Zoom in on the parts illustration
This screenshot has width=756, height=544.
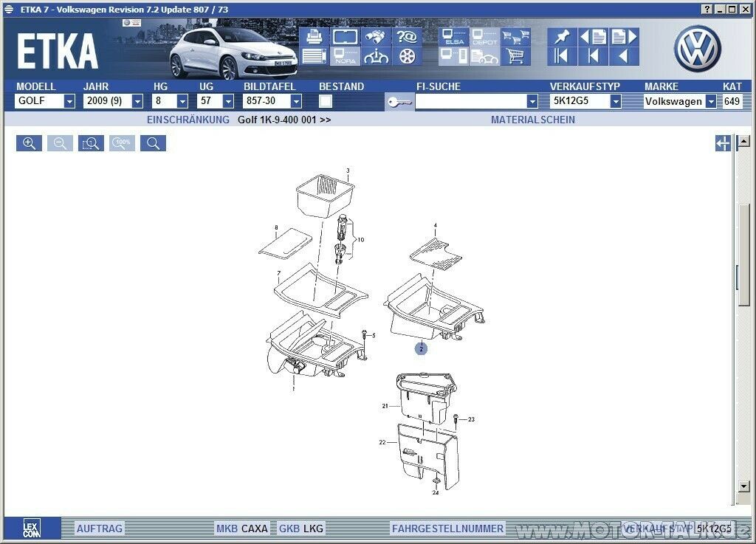click(x=29, y=143)
